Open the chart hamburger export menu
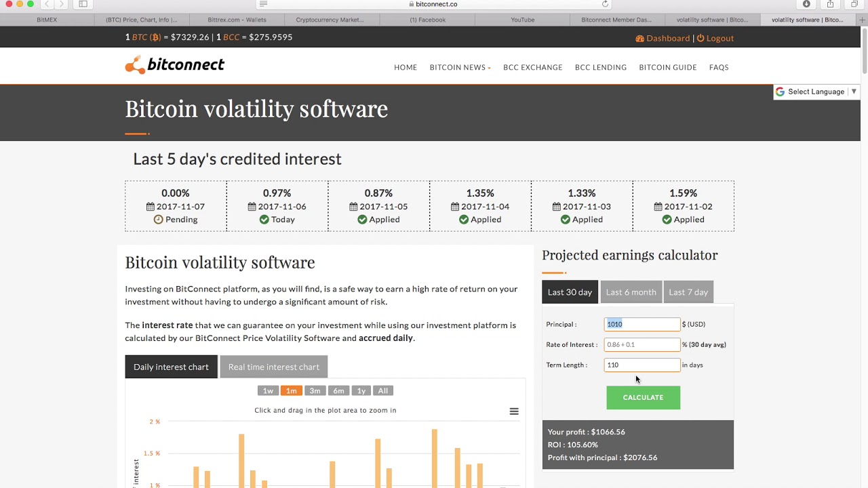 (514, 411)
